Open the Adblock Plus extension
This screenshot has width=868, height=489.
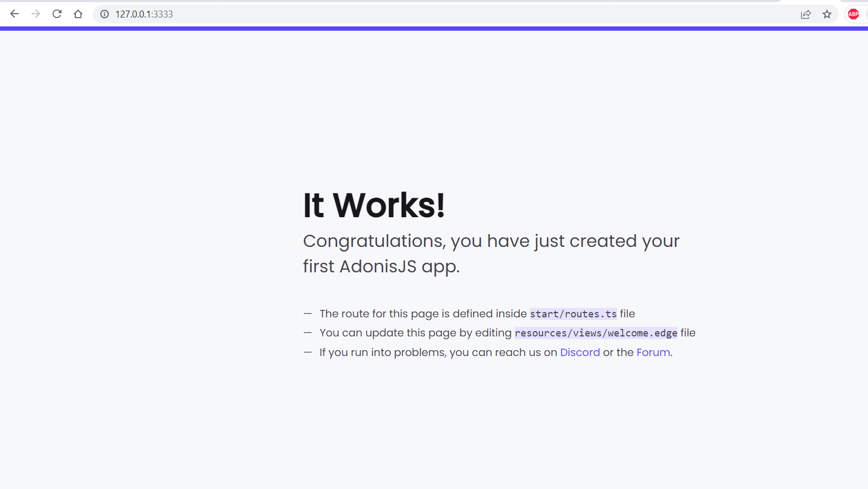pyautogui.click(x=853, y=14)
